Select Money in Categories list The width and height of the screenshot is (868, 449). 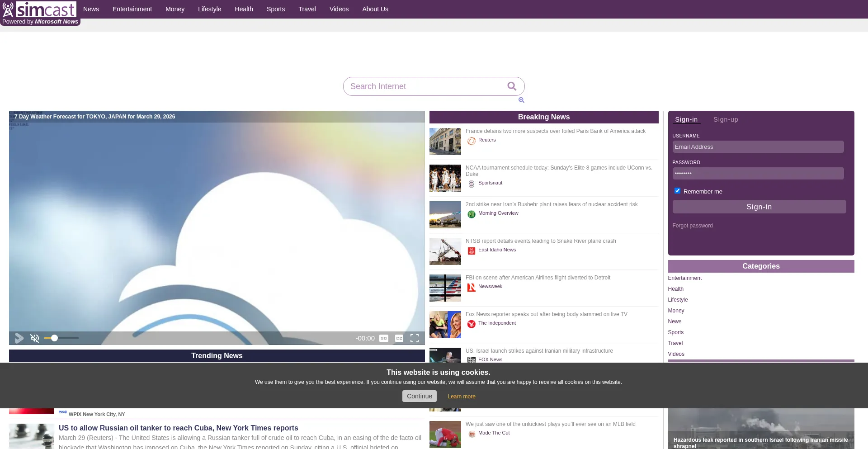tap(676, 311)
